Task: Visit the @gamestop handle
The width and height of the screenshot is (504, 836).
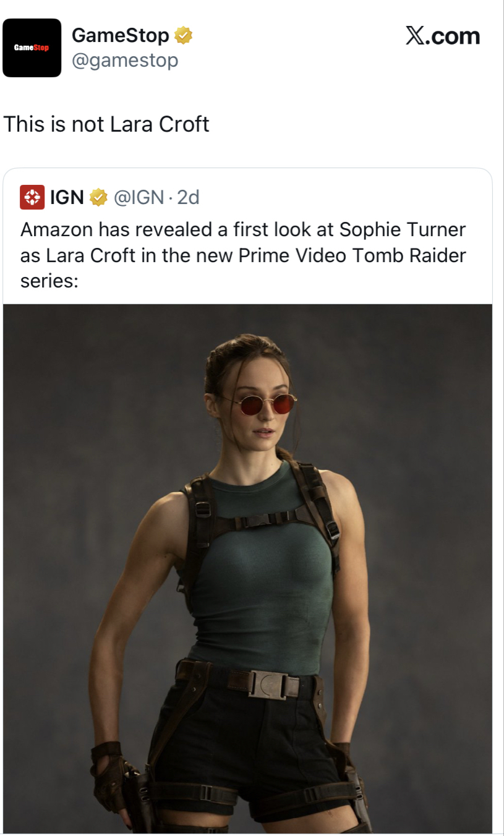Action: [x=125, y=61]
